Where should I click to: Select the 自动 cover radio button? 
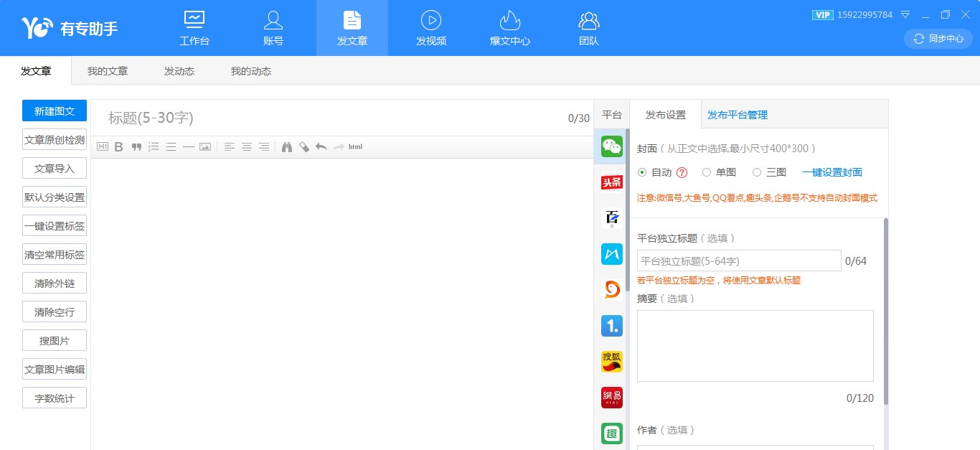(642, 172)
